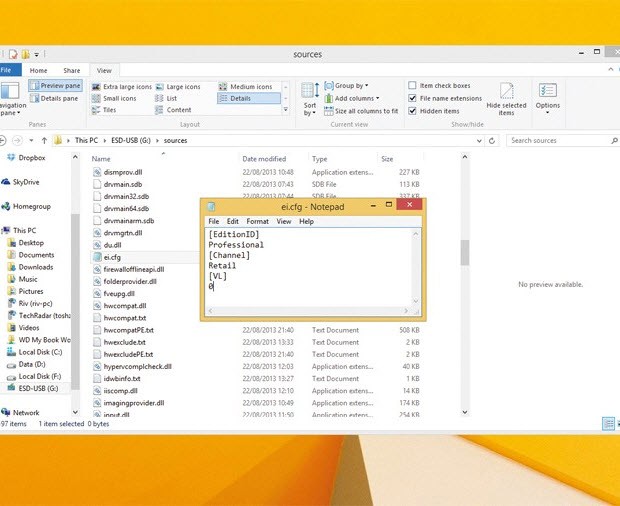
Task: Click the file list vertical scrollbar
Action: coord(464,250)
